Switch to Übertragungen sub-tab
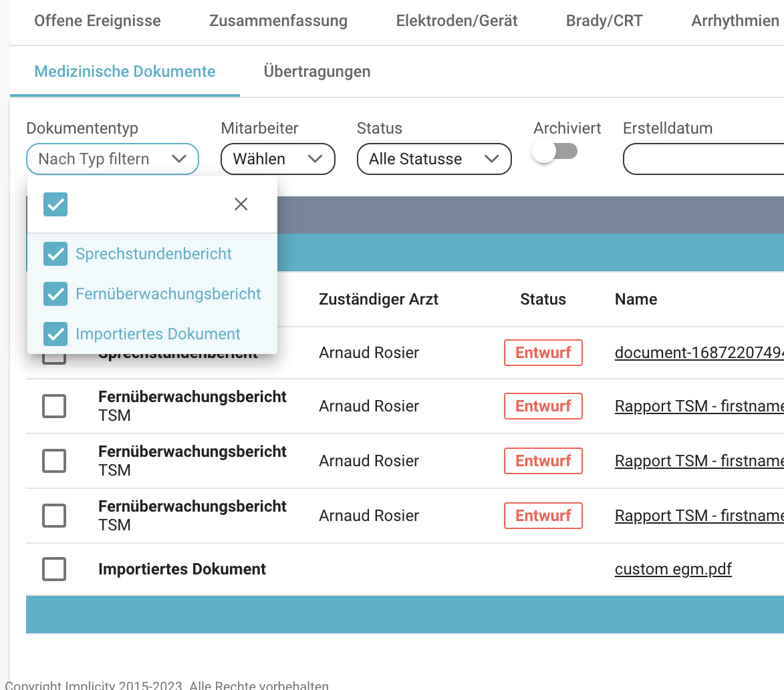Image resolution: width=784 pixels, height=690 pixels. (x=317, y=71)
